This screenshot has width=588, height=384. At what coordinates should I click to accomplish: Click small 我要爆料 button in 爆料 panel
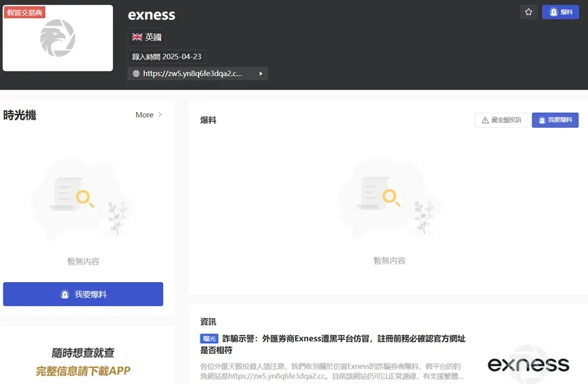[555, 120]
